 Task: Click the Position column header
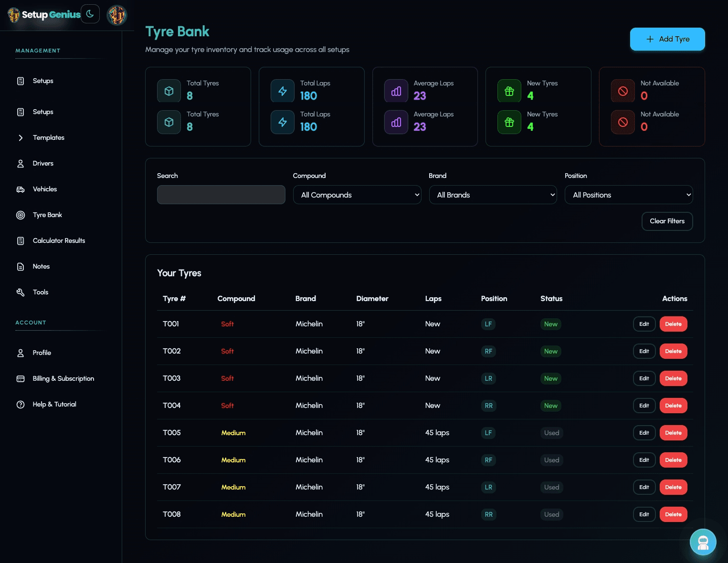494,299
